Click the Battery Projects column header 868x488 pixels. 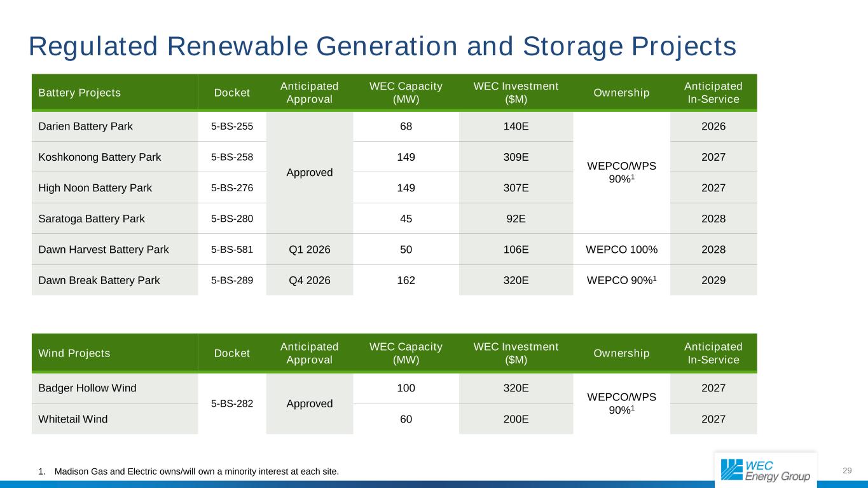coord(79,93)
